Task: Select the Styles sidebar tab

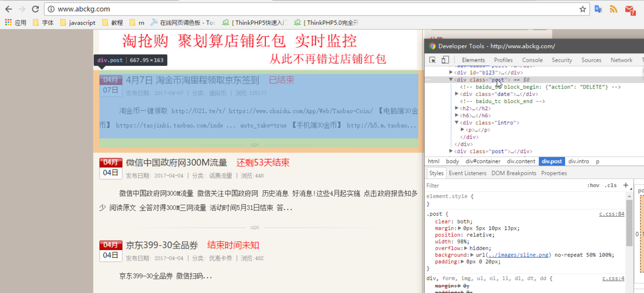Action: 436,173
